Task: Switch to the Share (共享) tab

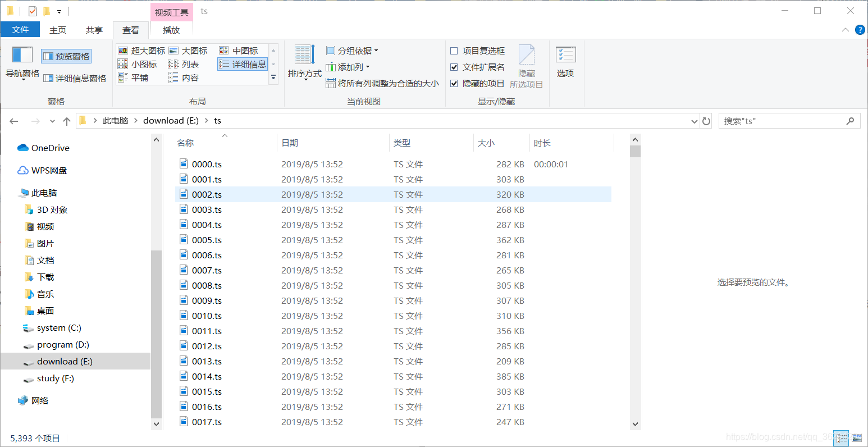Action: (94, 30)
